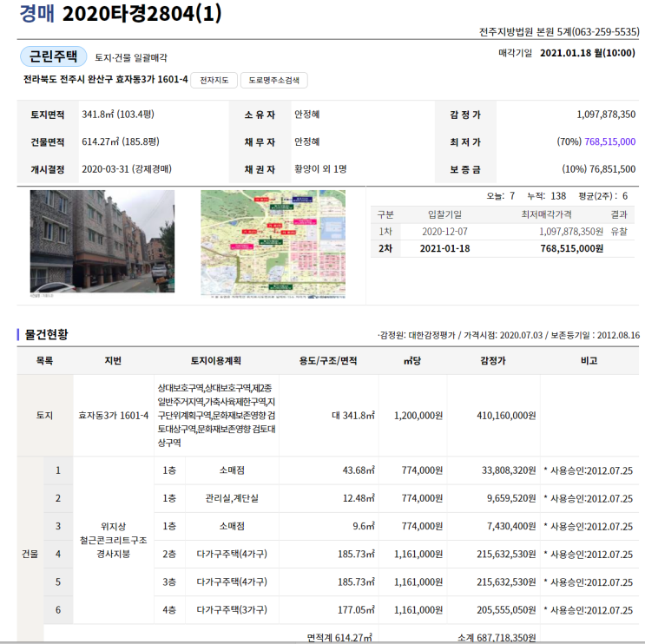The height and width of the screenshot is (644, 645).
Task: Select land area value 341.8㎡ (103.4평)
Action: (x=118, y=115)
